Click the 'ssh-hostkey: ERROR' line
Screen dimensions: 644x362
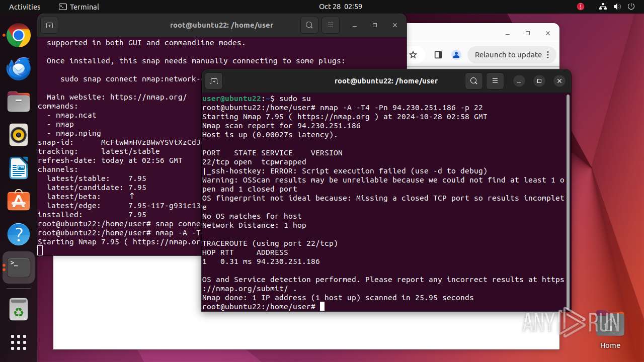point(345,171)
